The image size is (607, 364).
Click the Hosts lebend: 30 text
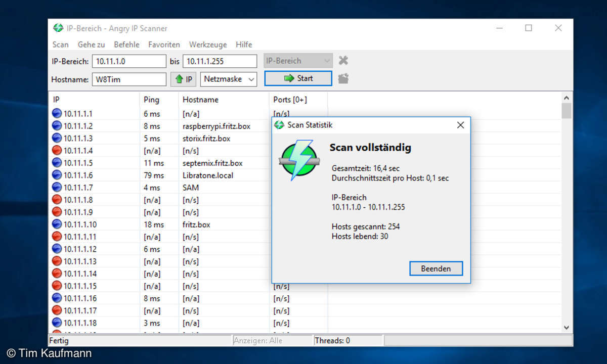pyautogui.click(x=360, y=236)
